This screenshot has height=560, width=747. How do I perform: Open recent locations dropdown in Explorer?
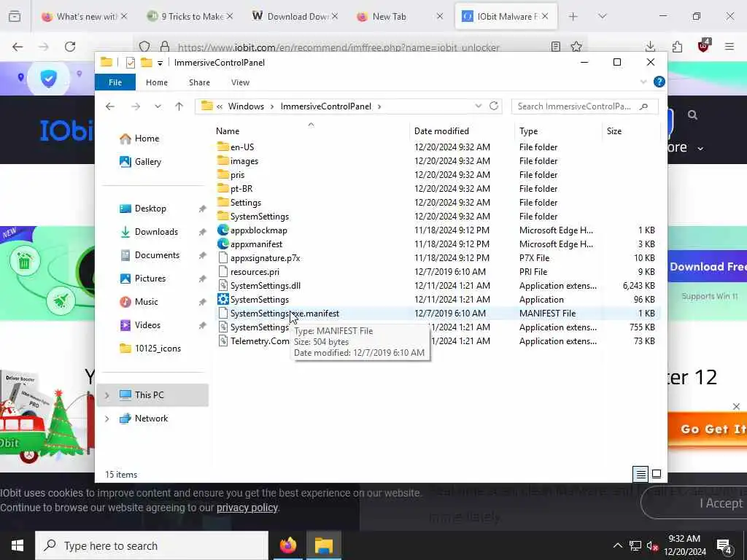point(158,106)
